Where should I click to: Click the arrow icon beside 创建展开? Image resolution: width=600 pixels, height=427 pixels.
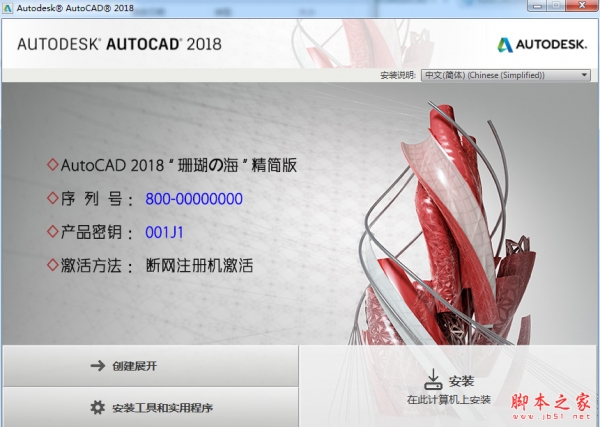[x=98, y=366]
